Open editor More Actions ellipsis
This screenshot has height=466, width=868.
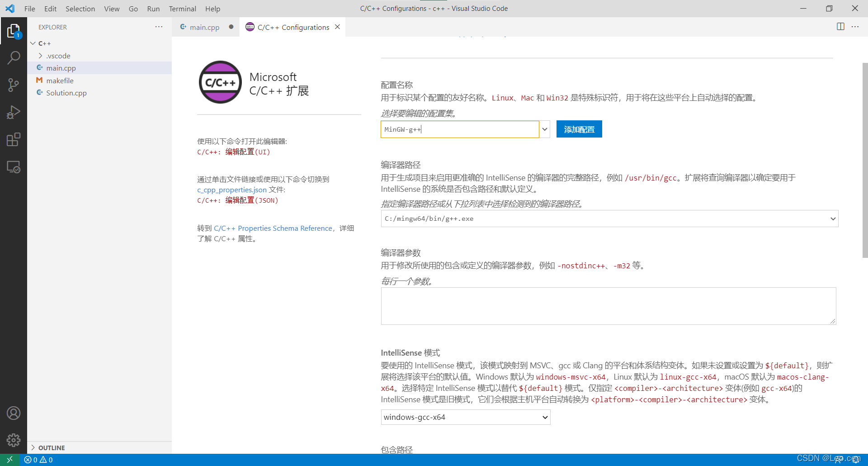pyautogui.click(x=855, y=27)
